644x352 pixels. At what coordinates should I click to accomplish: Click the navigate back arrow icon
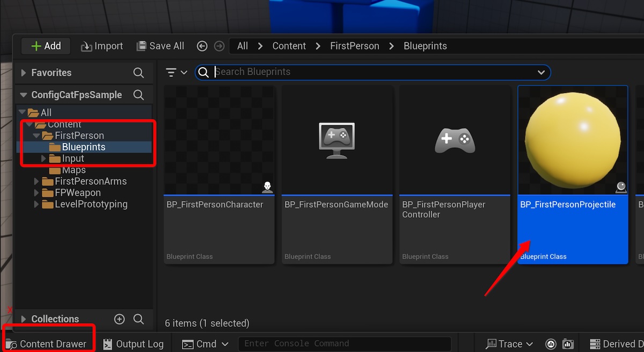tap(202, 46)
